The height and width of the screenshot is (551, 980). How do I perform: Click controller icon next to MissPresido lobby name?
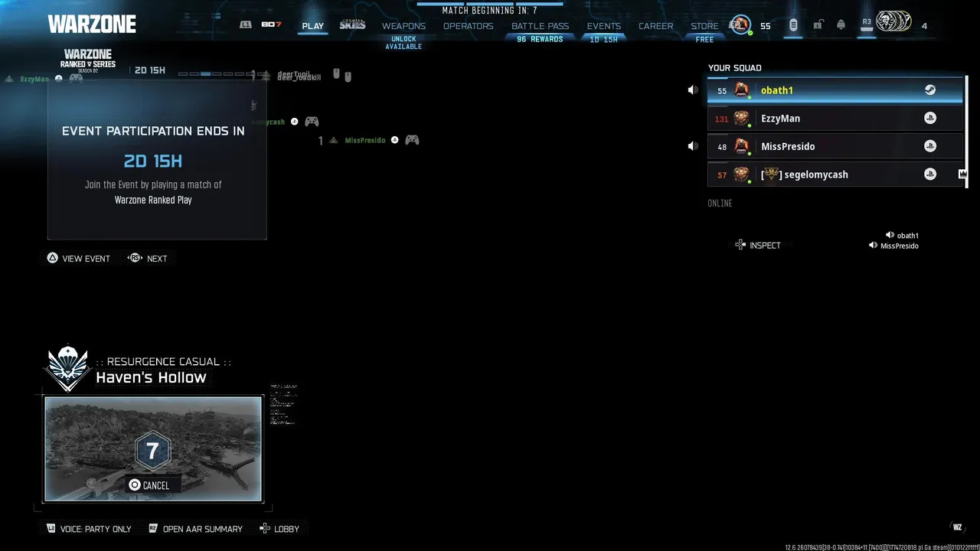pos(412,140)
